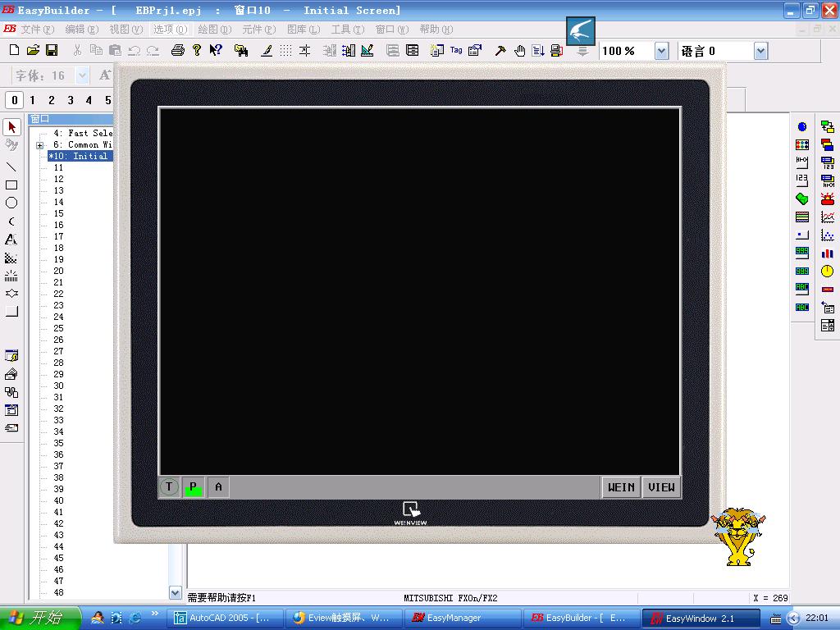Select state 0 button
The image size is (840, 630).
[x=14, y=100]
